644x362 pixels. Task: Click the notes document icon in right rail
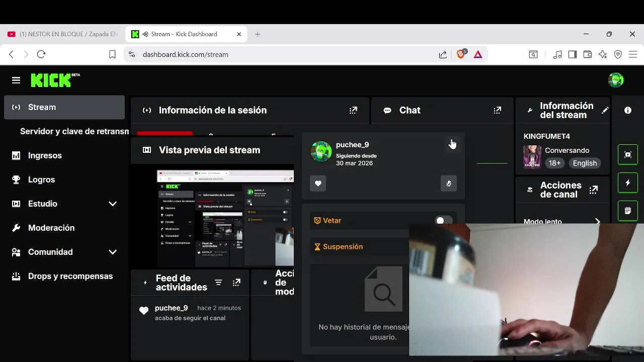tap(628, 211)
